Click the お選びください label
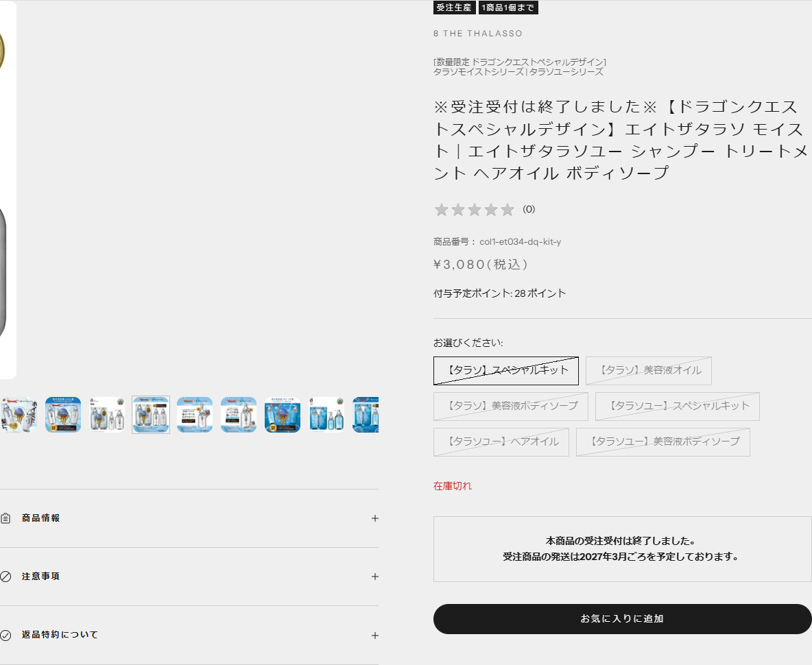Viewport: 812px width, 665px height. coord(468,343)
